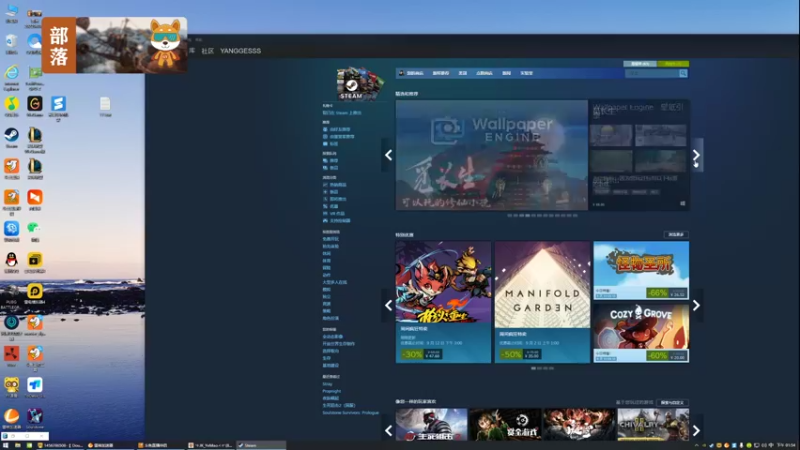The height and width of the screenshot is (450, 800).
Task: Go to next special offers page
Action: [696, 305]
